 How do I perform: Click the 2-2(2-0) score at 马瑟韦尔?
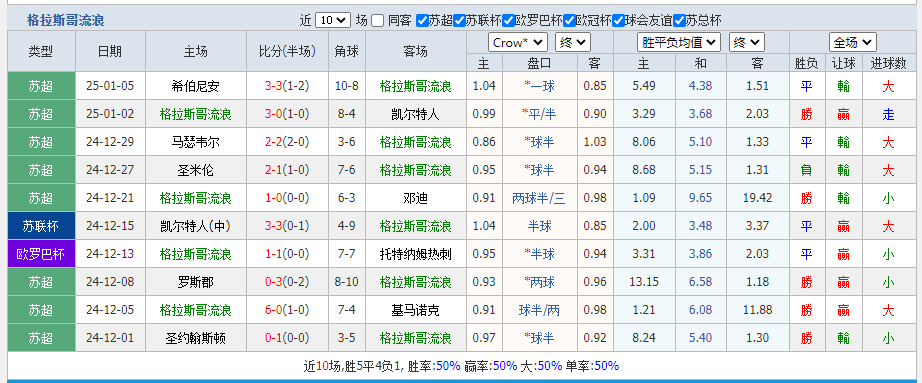click(x=287, y=142)
